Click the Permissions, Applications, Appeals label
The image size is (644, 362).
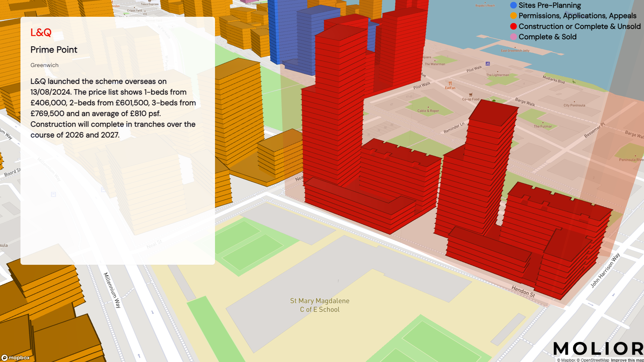click(x=577, y=16)
